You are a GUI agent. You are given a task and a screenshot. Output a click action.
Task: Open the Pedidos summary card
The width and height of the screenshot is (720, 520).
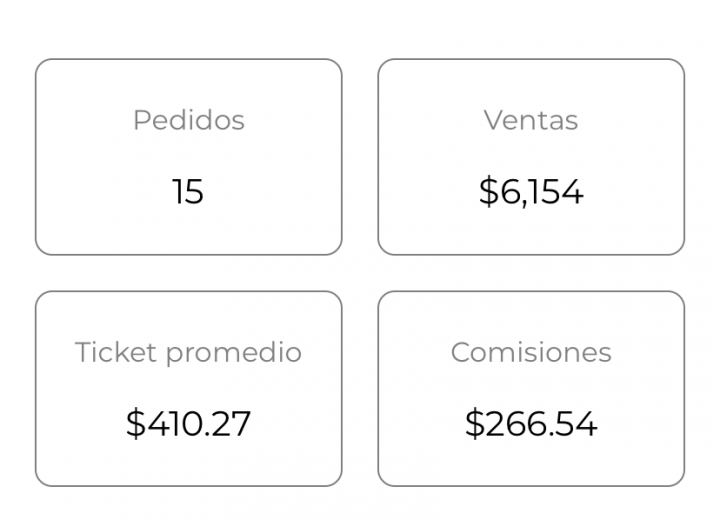pyautogui.click(x=189, y=157)
